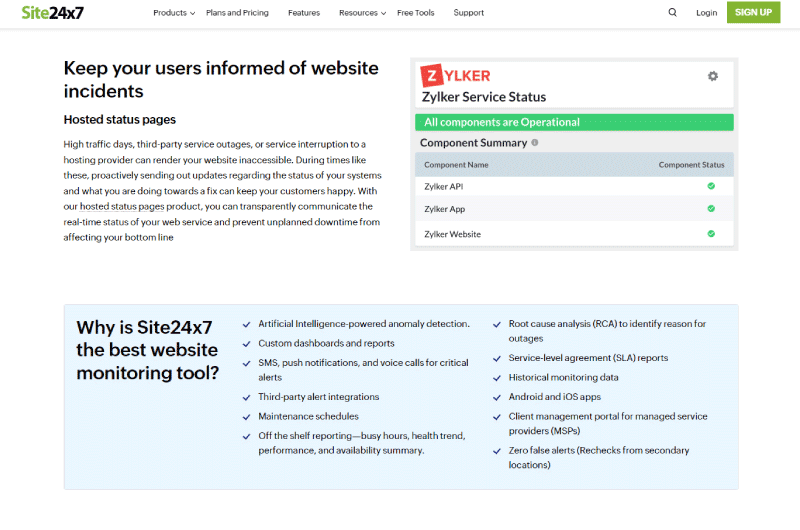The height and width of the screenshot is (530, 800).
Task: Open the Support page
Action: pos(468,13)
